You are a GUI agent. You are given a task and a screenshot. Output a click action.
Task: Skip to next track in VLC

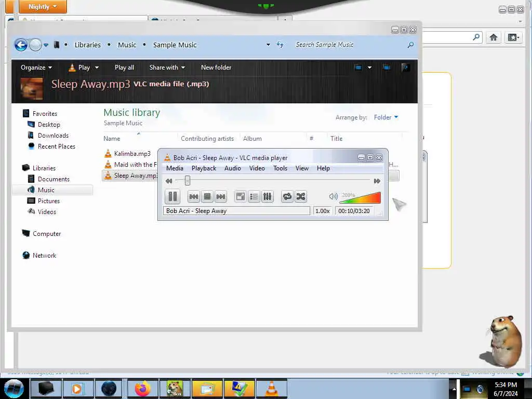[220, 196]
